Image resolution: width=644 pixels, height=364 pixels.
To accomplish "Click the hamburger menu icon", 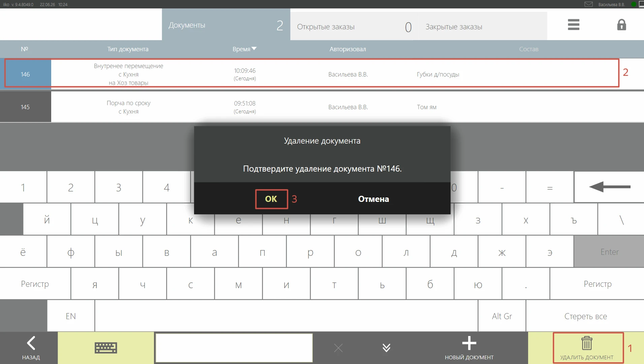I will tap(573, 25).
